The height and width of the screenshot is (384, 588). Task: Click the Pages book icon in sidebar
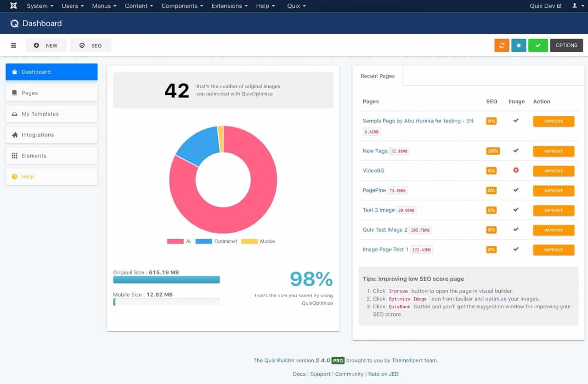[15, 93]
